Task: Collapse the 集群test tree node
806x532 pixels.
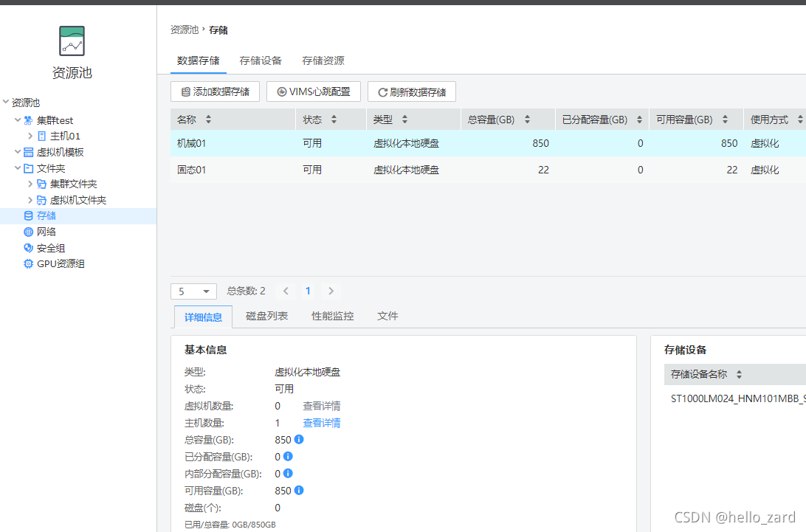Action: (x=18, y=120)
